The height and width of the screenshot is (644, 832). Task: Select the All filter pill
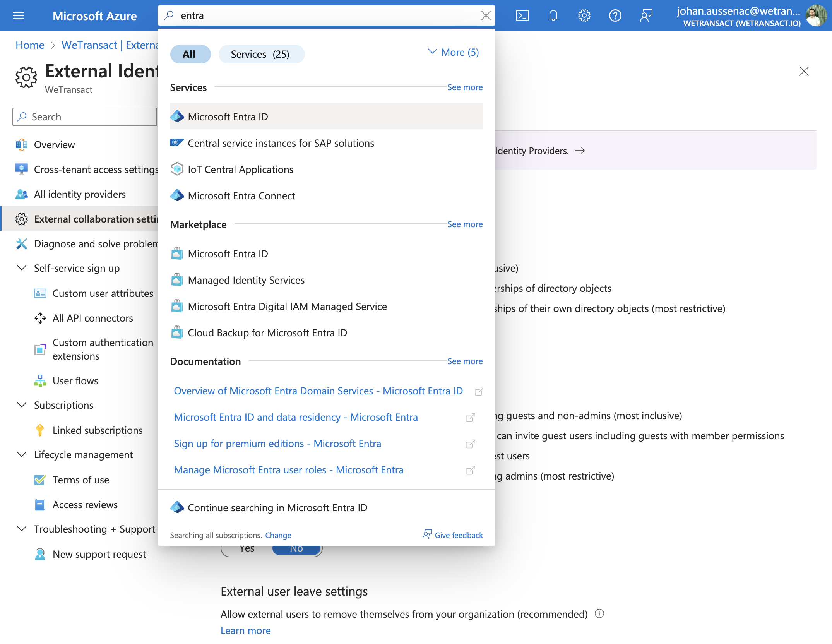pos(190,54)
